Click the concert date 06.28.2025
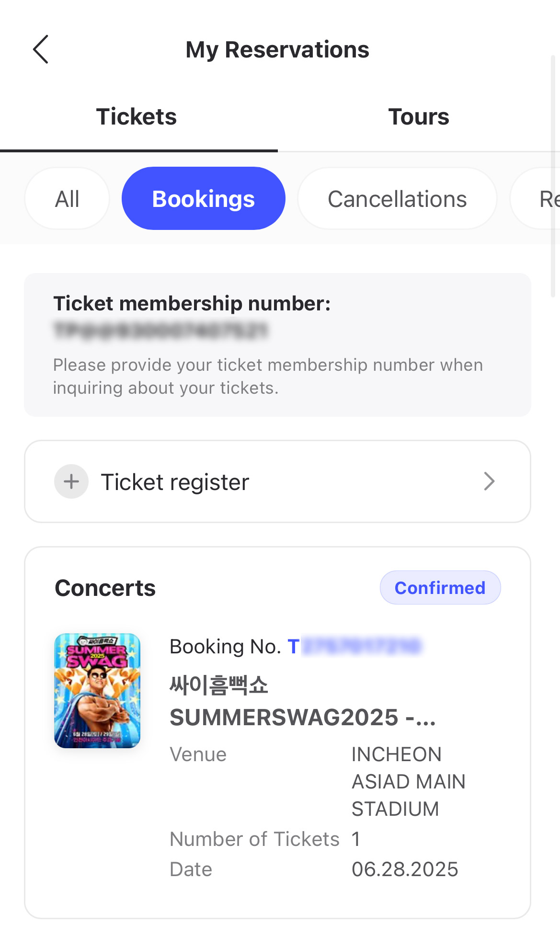This screenshot has height=947, width=560. pos(405,869)
